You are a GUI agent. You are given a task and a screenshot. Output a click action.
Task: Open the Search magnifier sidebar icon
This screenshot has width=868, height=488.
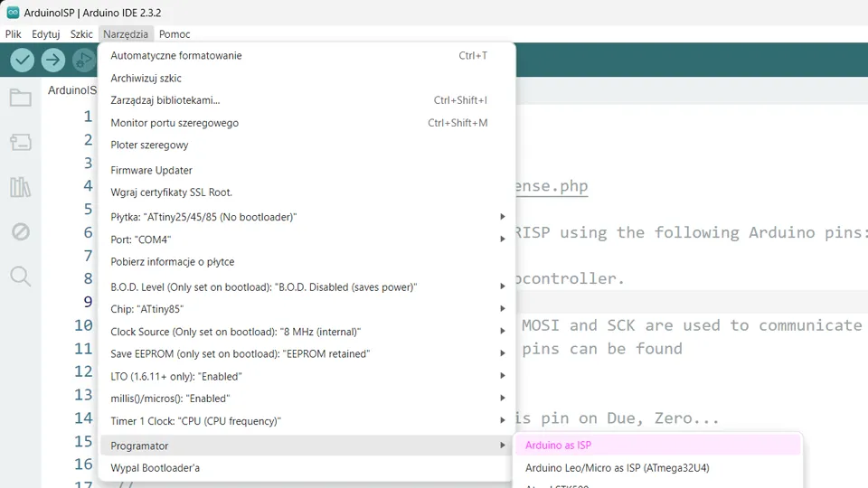point(20,276)
